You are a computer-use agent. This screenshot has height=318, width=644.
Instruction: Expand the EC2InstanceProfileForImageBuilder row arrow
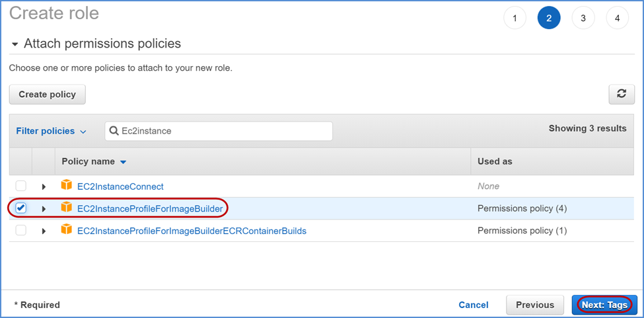click(x=44, y=209)
